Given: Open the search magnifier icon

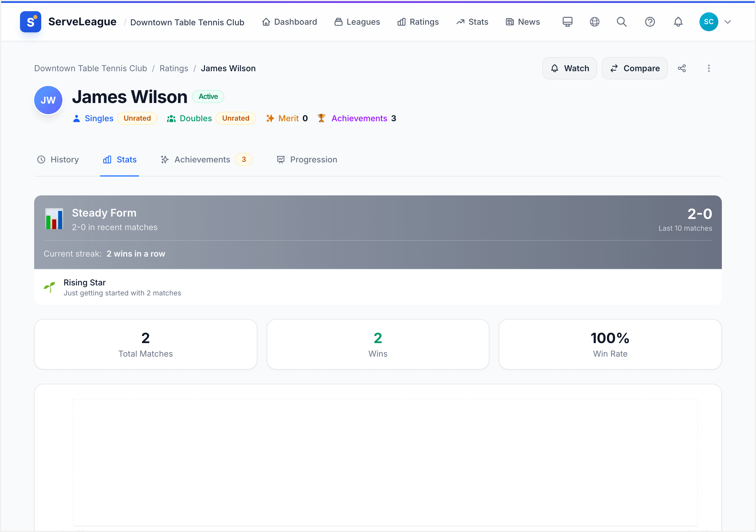Looking at the screenshot, I should [x=622, y=22].
